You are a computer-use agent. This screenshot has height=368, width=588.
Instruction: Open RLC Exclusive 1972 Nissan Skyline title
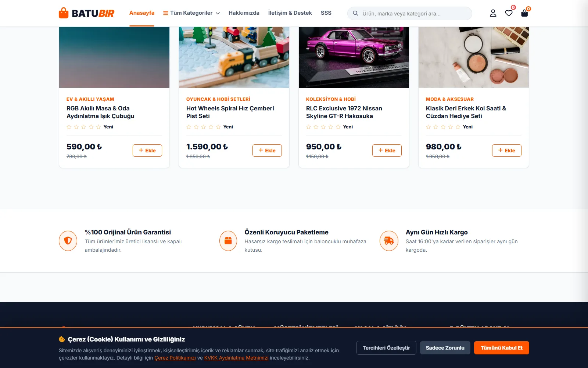tap(344, 112)
